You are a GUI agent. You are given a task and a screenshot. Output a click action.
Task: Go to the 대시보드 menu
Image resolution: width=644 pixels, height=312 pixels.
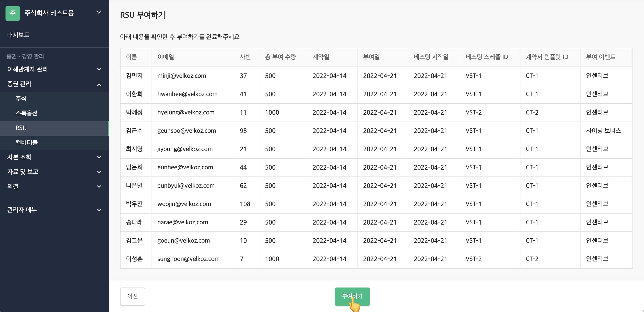click(18, 35)
